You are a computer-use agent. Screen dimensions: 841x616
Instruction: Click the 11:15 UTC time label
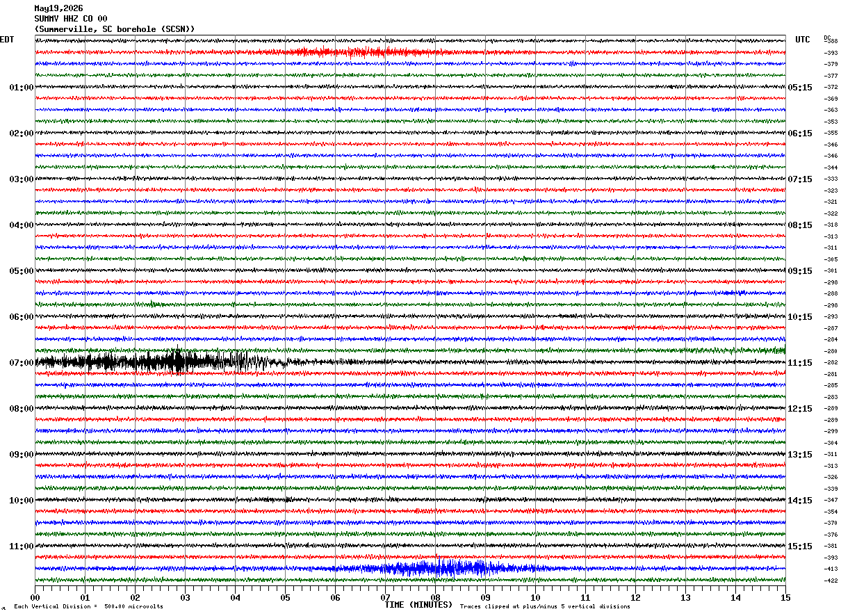(800, 363)
